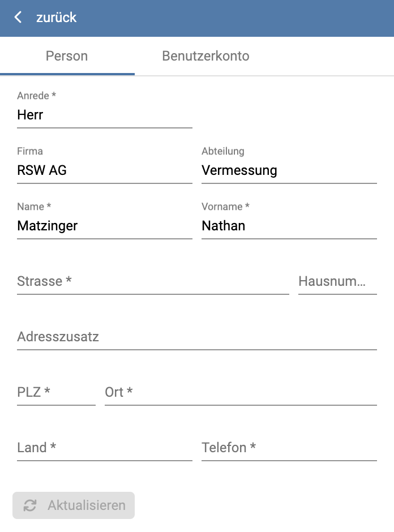Click into the Name field

[x=105, y=226]
